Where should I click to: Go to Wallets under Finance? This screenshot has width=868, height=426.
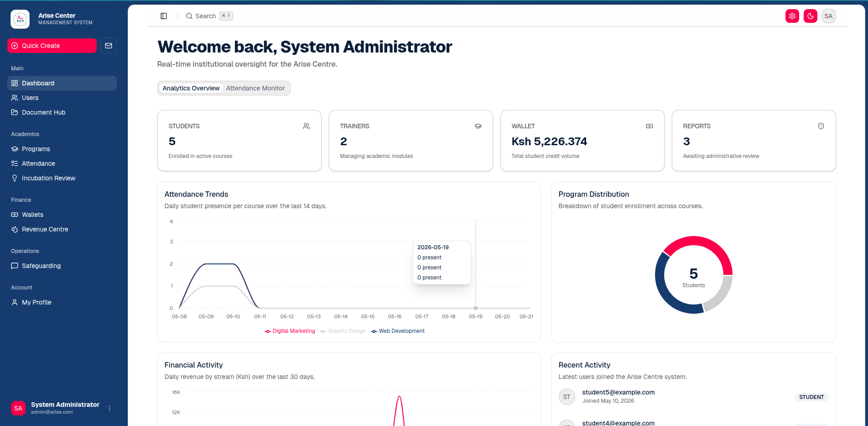tap(62, 215)
